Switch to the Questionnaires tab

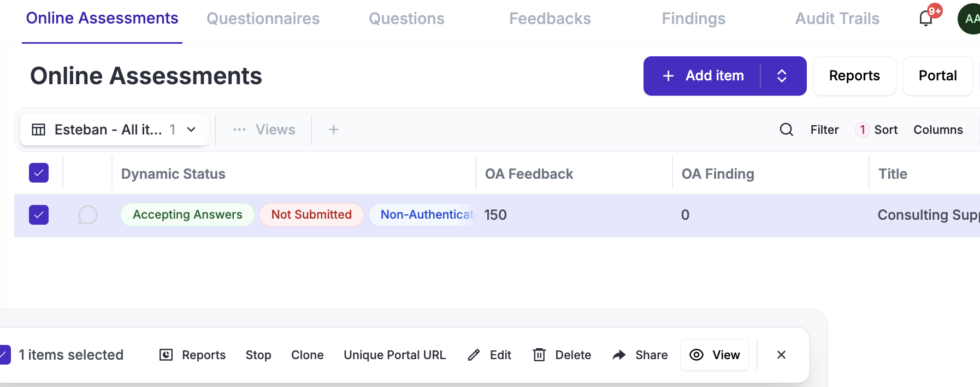click(x=263, y=19)
